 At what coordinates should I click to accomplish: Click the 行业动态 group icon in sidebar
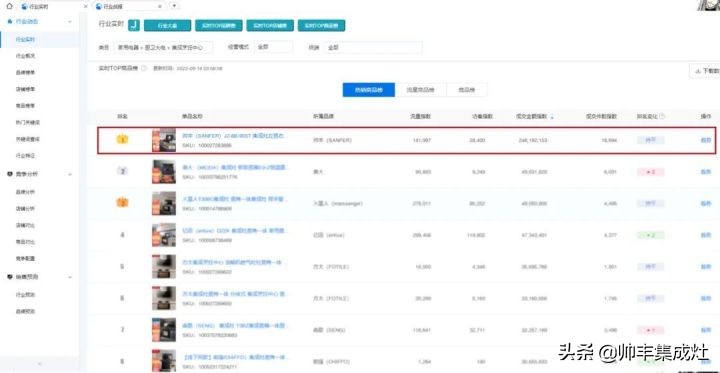click(10, 22)
